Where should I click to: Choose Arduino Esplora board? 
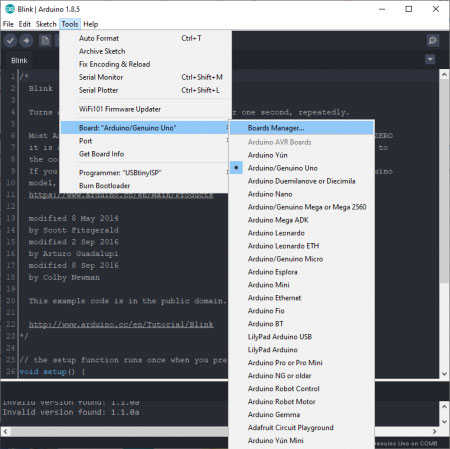[302, 272]
